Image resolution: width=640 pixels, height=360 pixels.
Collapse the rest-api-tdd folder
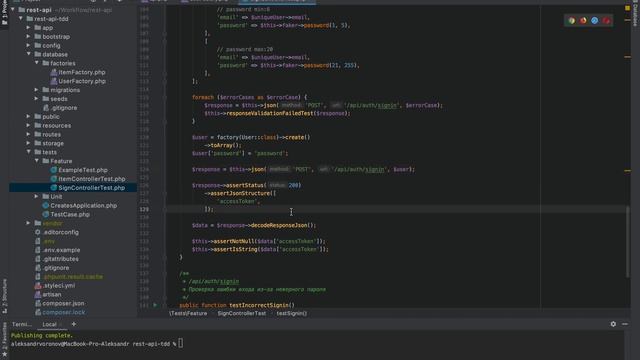21,18
